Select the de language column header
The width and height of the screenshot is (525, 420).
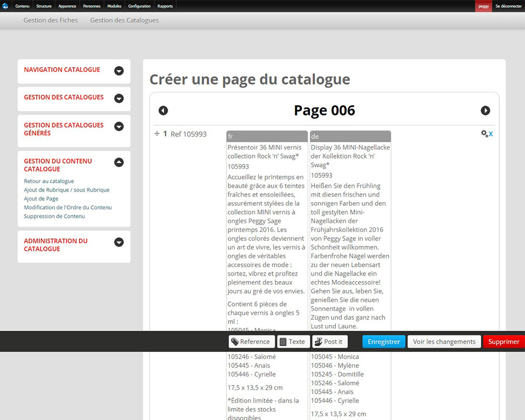(x=350, y=136)
